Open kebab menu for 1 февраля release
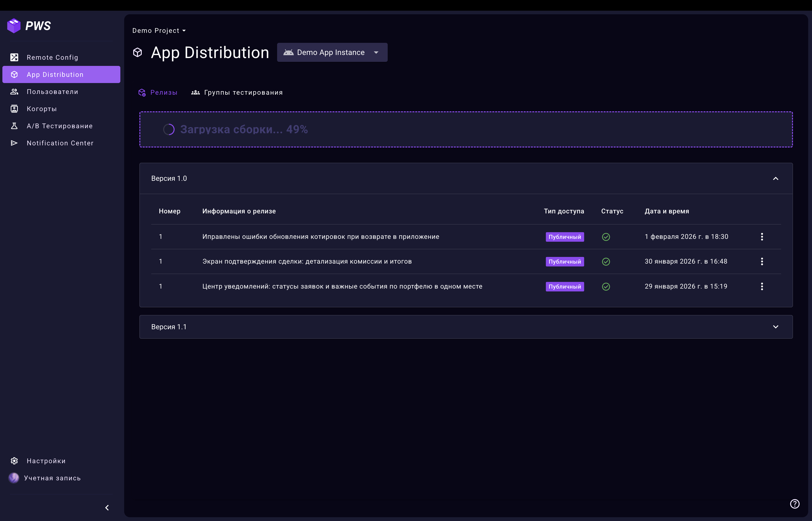This screenshot has height=521, width=812. click(762, 237)
